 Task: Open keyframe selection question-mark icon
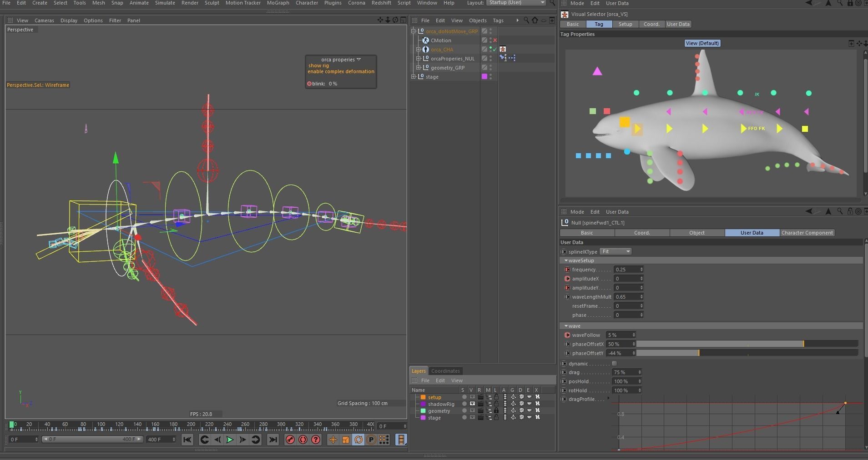315,440
